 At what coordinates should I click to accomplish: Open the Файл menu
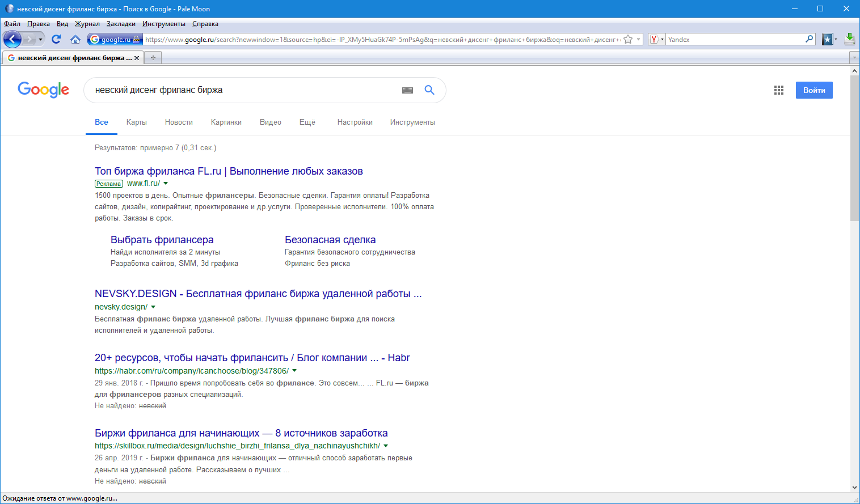click(x=12, y=24)
